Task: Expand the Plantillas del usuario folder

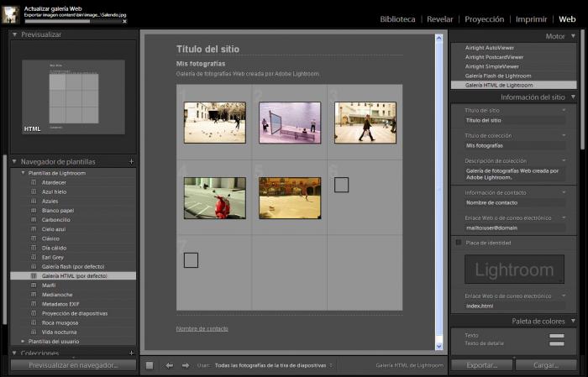Action: pyautogui.click(x=23, y=341)
